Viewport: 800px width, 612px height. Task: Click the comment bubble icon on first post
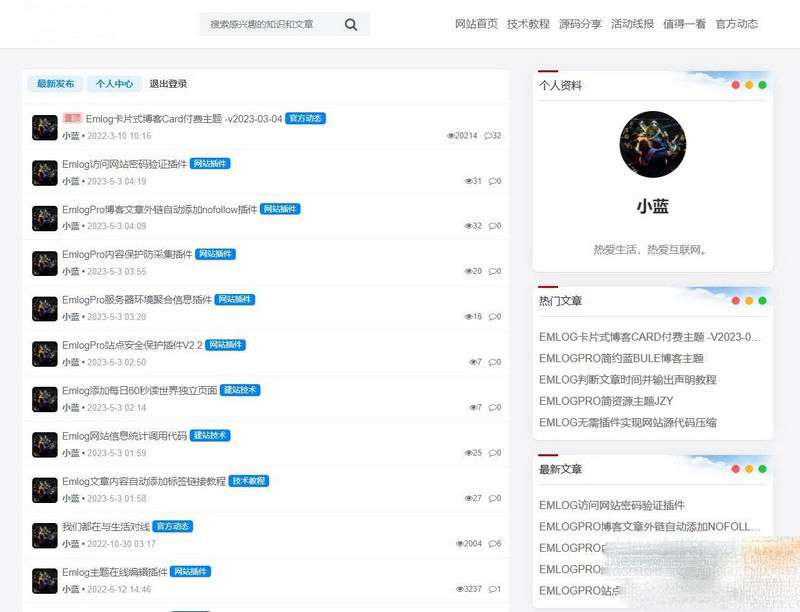point(488,136)
